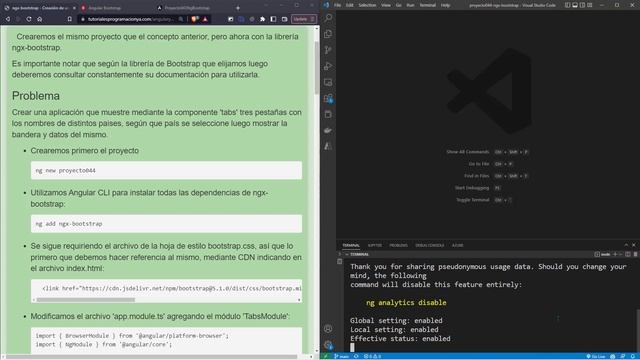Switch to the JUPYTER panel tab

click(374, 245)
